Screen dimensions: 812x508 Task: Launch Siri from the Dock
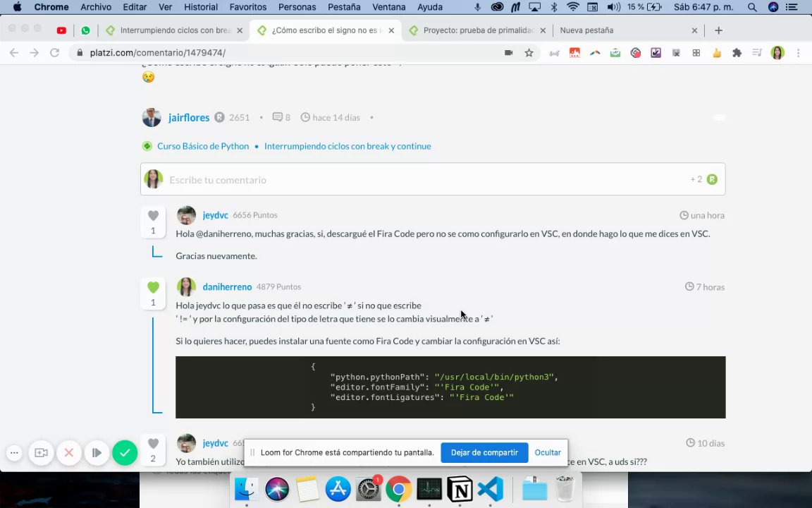(x=277, y=489)
